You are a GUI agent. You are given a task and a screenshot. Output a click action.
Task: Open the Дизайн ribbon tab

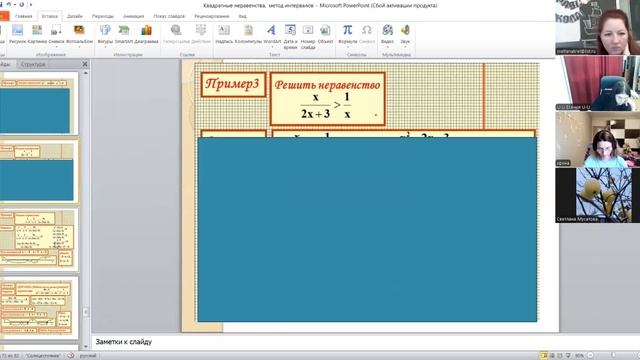click(75, 16)
